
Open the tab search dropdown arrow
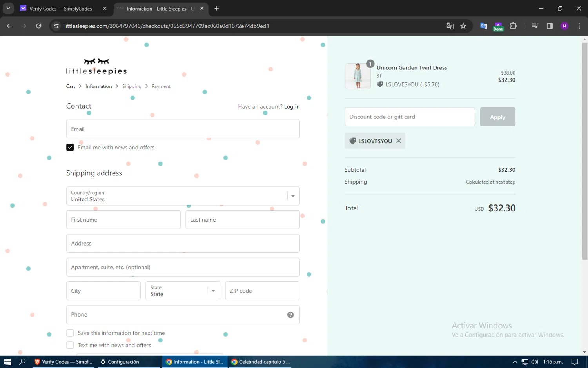(x=8, y=8)
